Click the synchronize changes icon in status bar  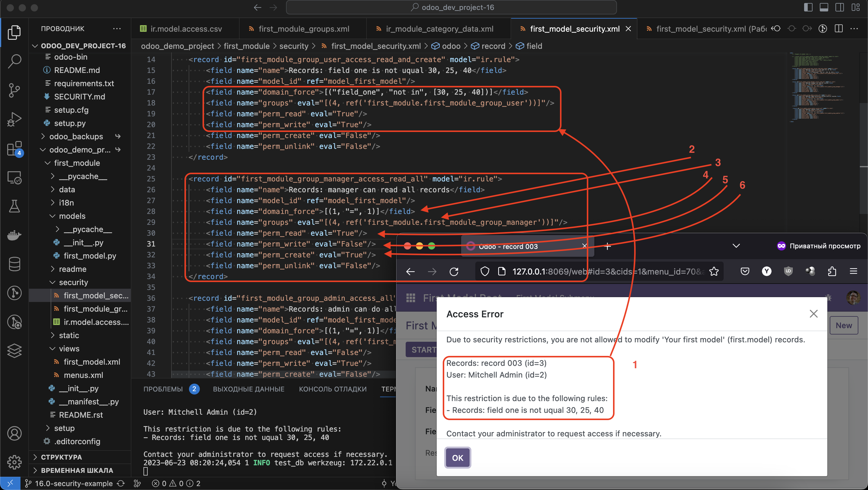point(121,483)
